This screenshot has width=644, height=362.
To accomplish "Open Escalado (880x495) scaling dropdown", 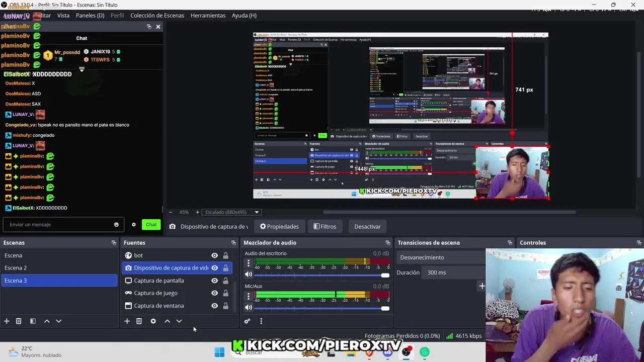I will [232, 212].
